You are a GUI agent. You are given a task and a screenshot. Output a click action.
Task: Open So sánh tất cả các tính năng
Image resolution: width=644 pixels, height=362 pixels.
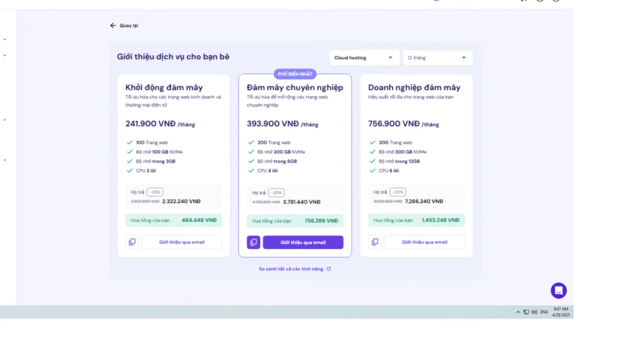[x=291, y=269]
